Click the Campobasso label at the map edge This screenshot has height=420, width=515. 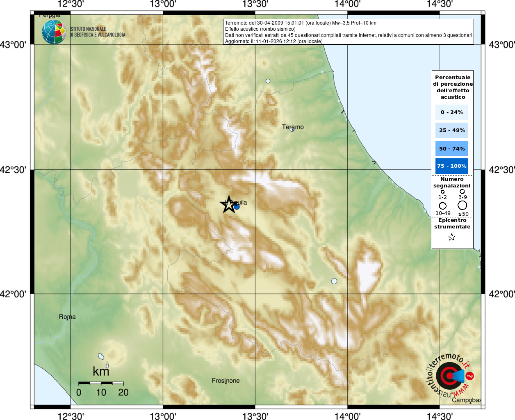[x=467, y=400]
